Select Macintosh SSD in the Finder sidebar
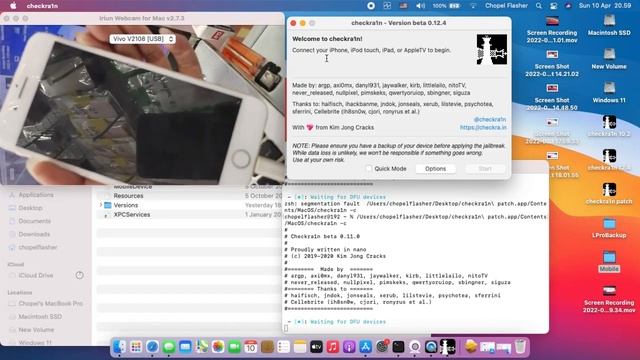640x360 pixels. click(40, 317)
